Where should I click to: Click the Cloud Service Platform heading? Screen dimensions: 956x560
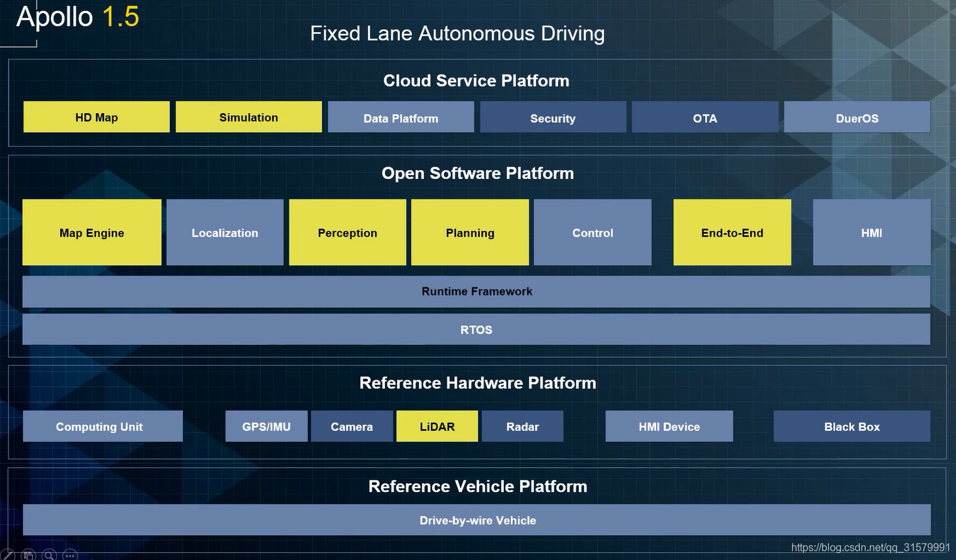[x=476, y=80]
